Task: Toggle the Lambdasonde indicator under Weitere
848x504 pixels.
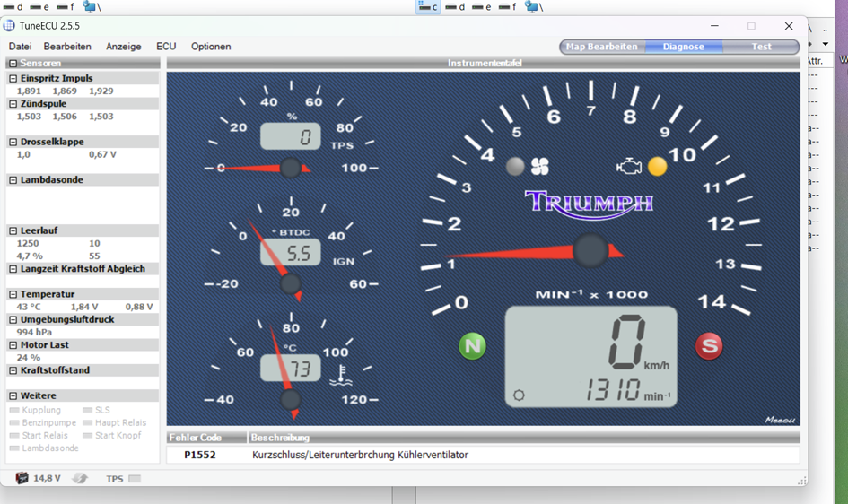Action: tap(14, 448)
